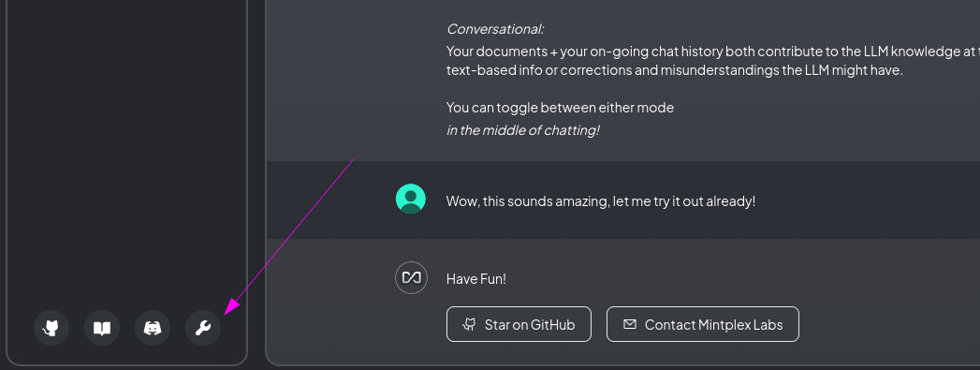This screenshot has width=980, height=370.
Task: Click the AnythingLLM logo avatar beside Have Fun
Action: pos(411,277)
